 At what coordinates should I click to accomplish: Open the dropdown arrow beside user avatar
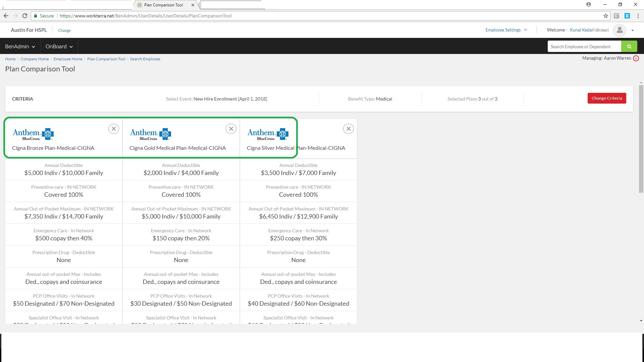(633, 30)
